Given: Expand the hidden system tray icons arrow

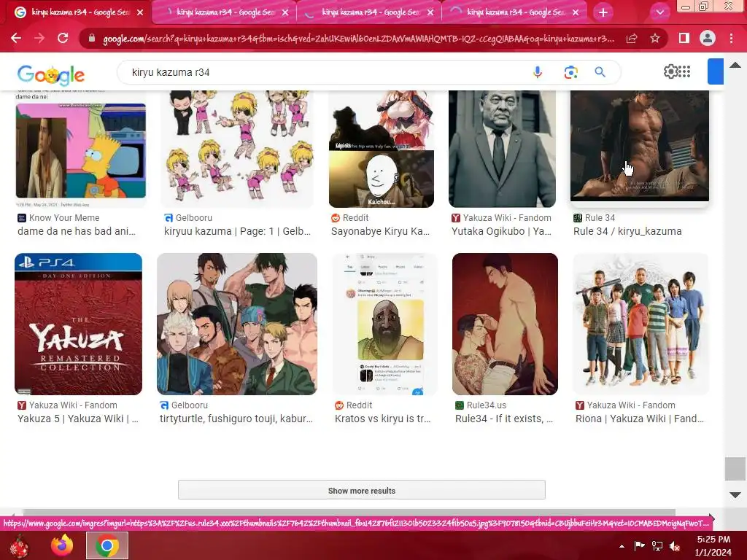Looking at the screenshot, I should (x=622, y=546).
